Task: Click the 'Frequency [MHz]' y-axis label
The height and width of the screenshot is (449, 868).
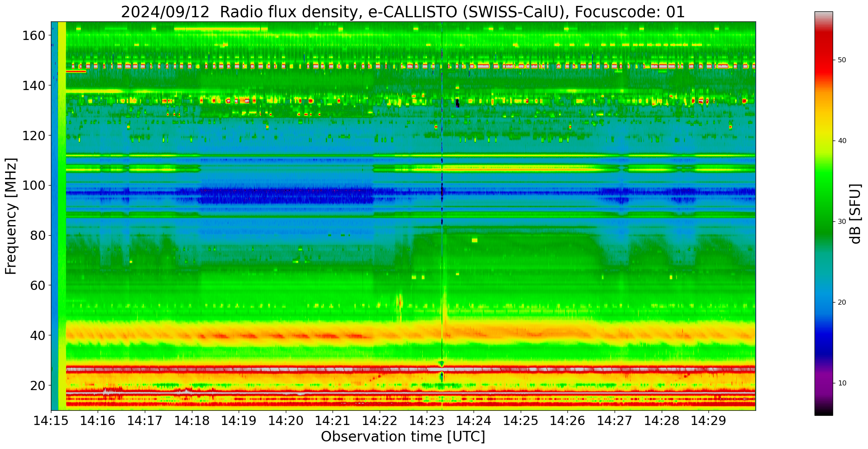Action: [x=11, y=216]
